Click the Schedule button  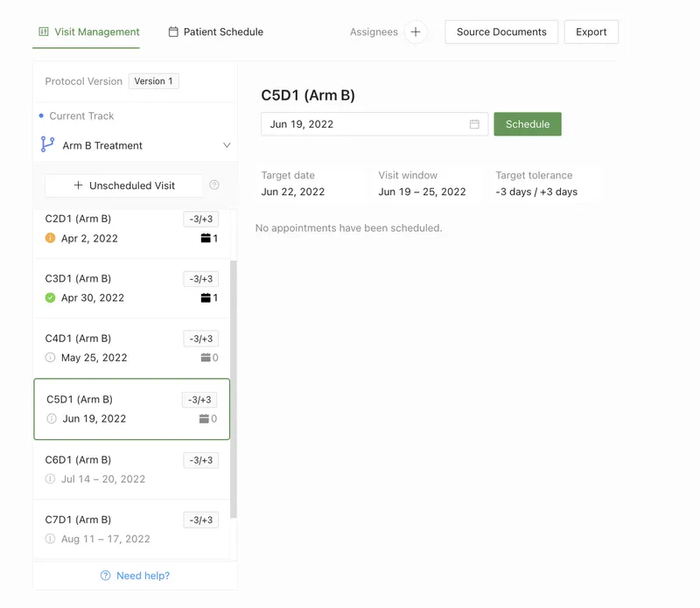point(528,124)
